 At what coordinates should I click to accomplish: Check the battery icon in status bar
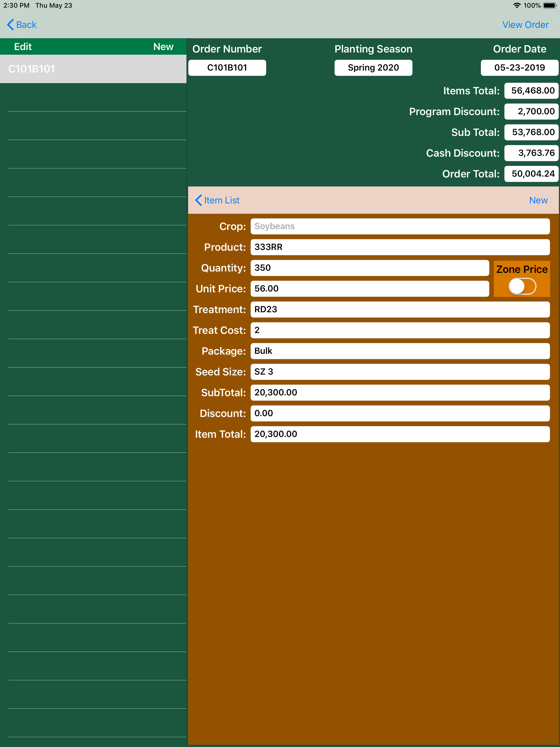pos(550,5)
